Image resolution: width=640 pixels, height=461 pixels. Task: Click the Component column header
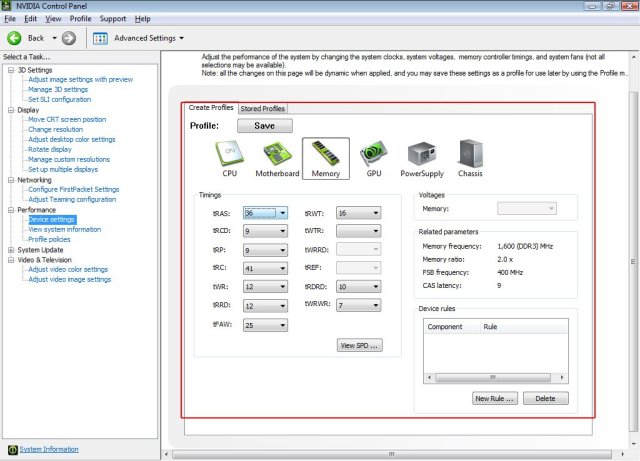[x=452, y=327]
